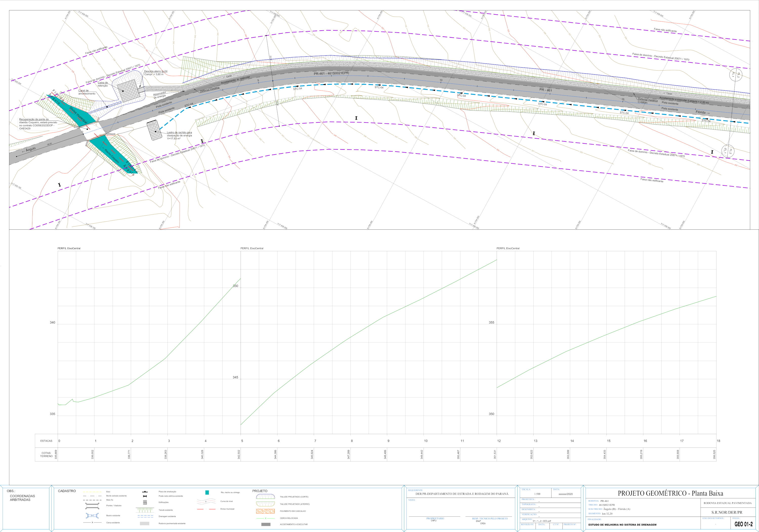Click estaca 10 on the profile axis

coord(426,441)
